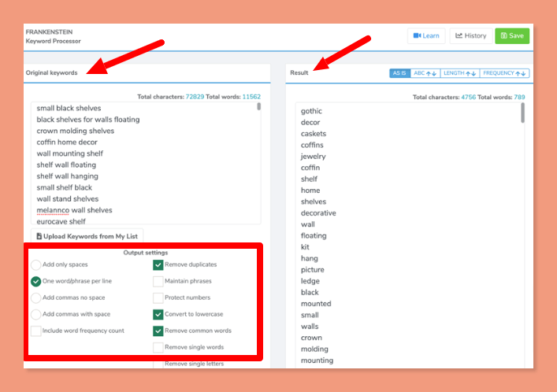Open the History button
Image resolution: width=557 pixels, height=392 pixels.
pos(471,36)
